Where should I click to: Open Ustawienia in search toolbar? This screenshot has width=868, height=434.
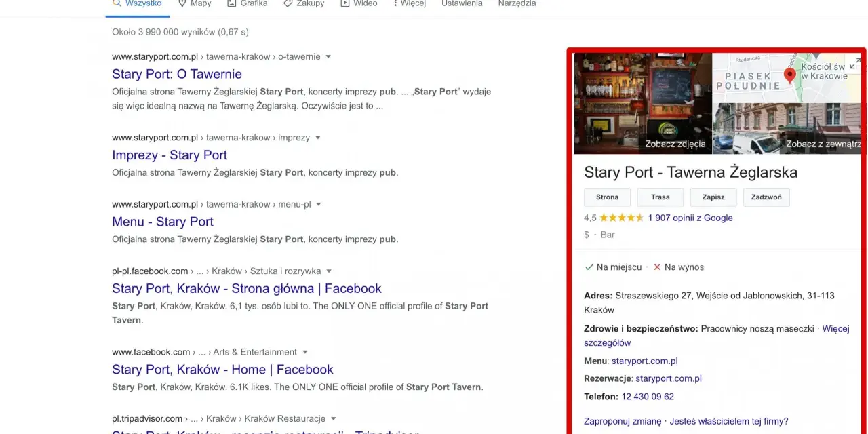(x=462, y=3)
